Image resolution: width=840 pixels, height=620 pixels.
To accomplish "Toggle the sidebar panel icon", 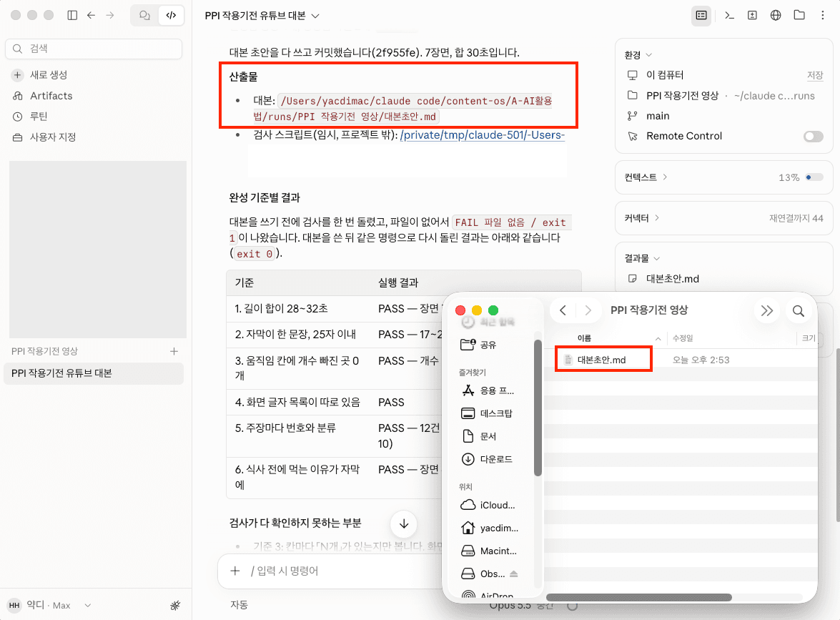I will coord(72,16).
